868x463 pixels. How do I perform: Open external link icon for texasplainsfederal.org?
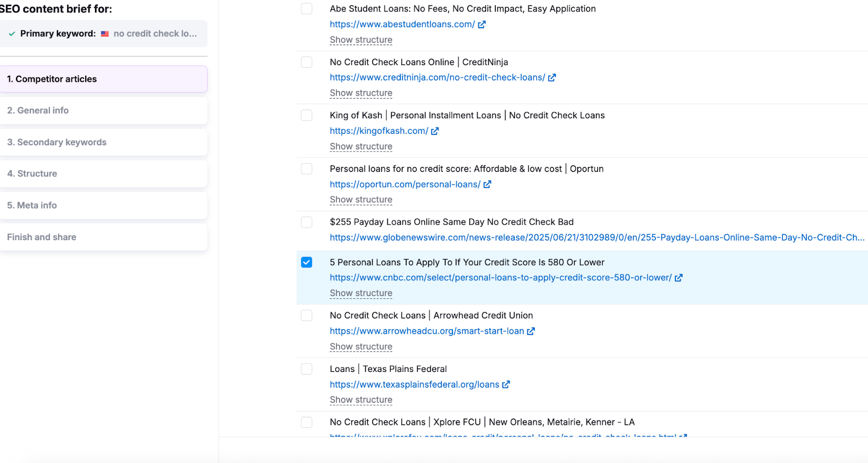[x=506, y=384]
